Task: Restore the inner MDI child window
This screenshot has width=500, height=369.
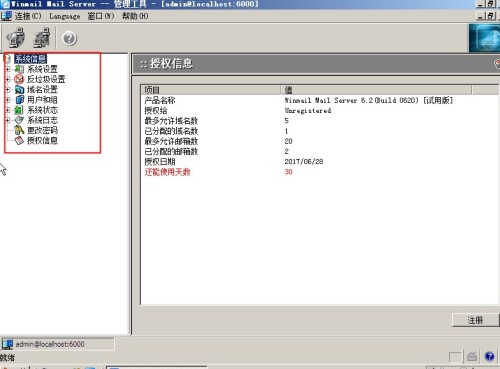Action: (x=491, y=16)
